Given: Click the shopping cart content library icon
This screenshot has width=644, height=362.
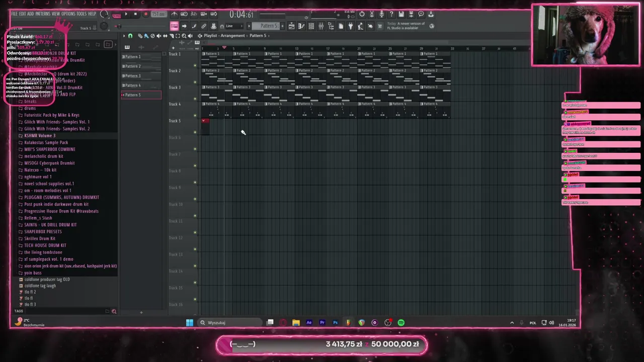Looking at the screenshot, I should tap(380, 26).
